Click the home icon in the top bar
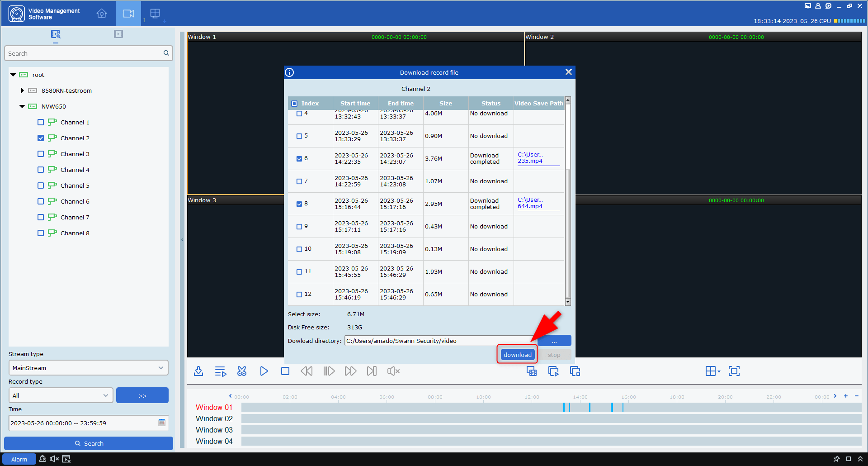Image resolution: width=868 pixels, height=466 pixels. 101,14
